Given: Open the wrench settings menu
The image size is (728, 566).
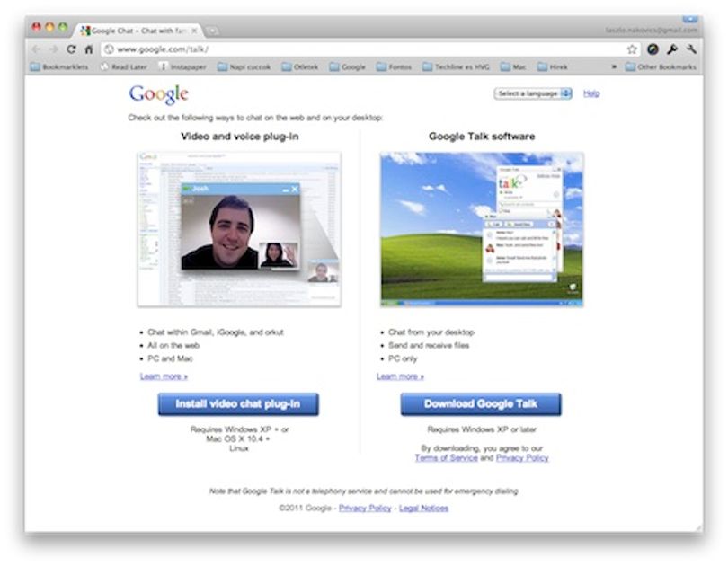Looking at the screenshot, I should click(x=691, y=49).
